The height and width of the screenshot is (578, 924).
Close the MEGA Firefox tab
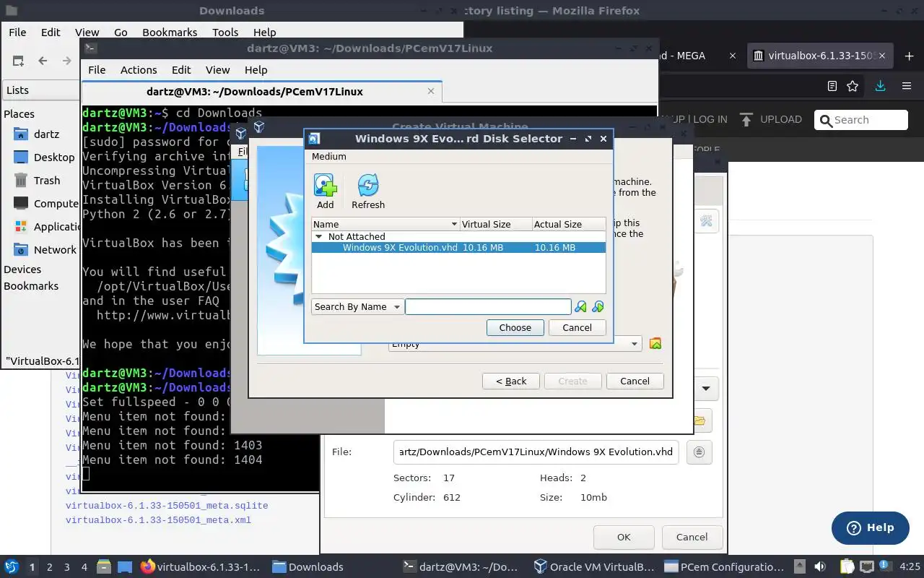pyautogui.click(x=733, y=56)
